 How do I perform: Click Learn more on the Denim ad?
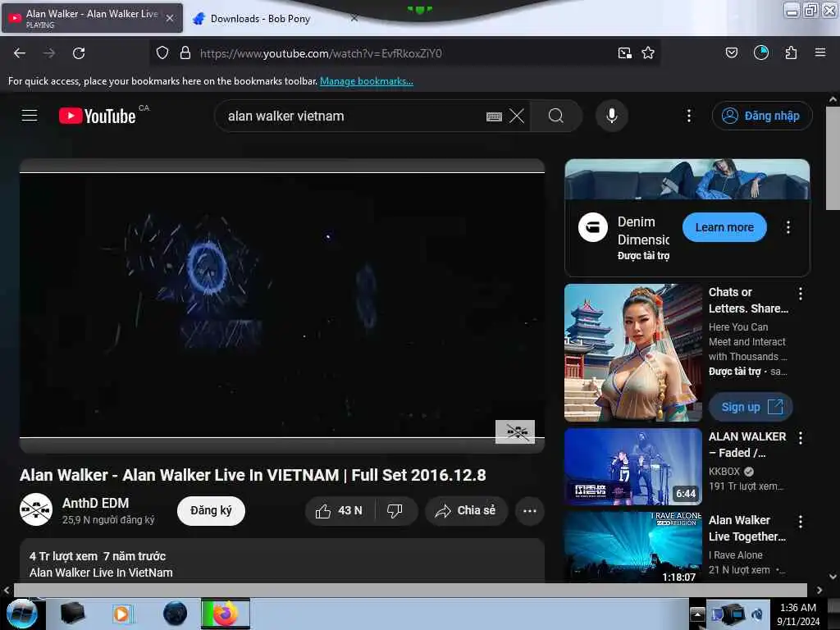coord(724,228)
